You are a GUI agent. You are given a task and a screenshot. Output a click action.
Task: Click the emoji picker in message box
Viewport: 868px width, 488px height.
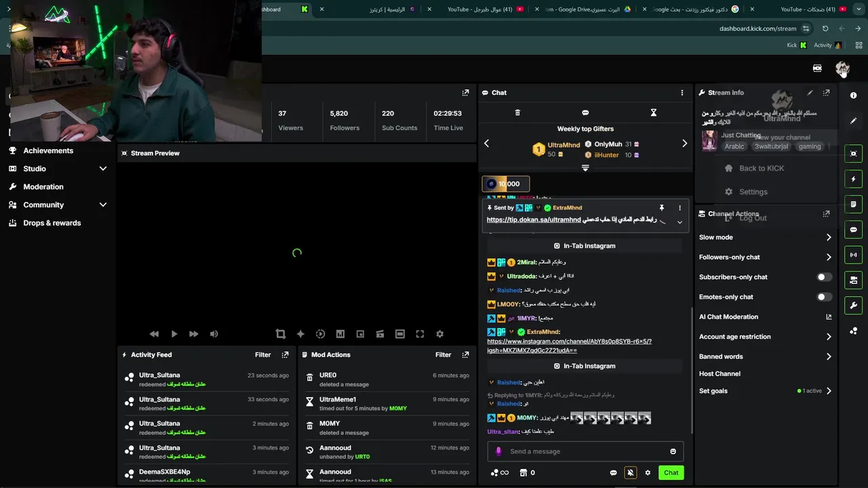673,451
